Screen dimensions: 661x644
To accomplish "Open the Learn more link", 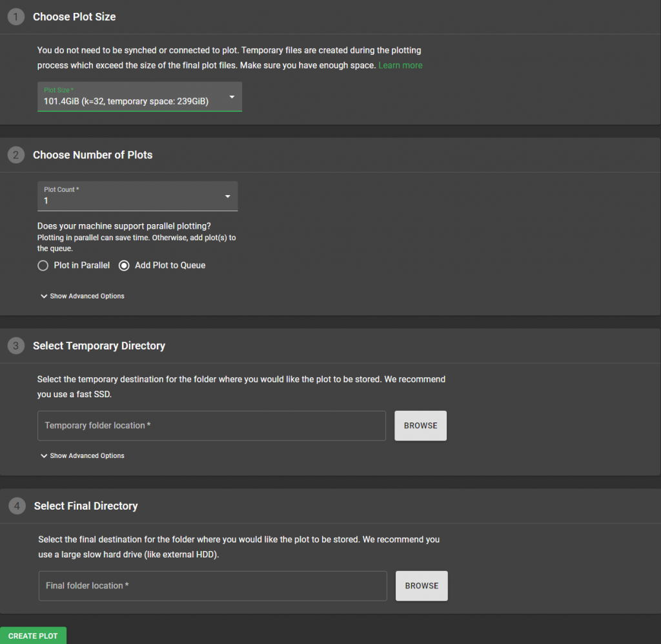I will [400, 65].
